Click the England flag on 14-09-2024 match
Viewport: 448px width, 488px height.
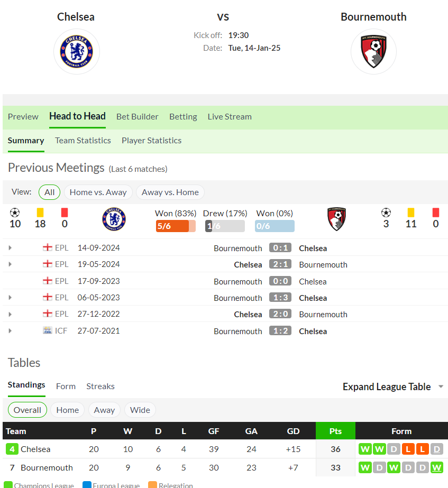click(47, 247)
